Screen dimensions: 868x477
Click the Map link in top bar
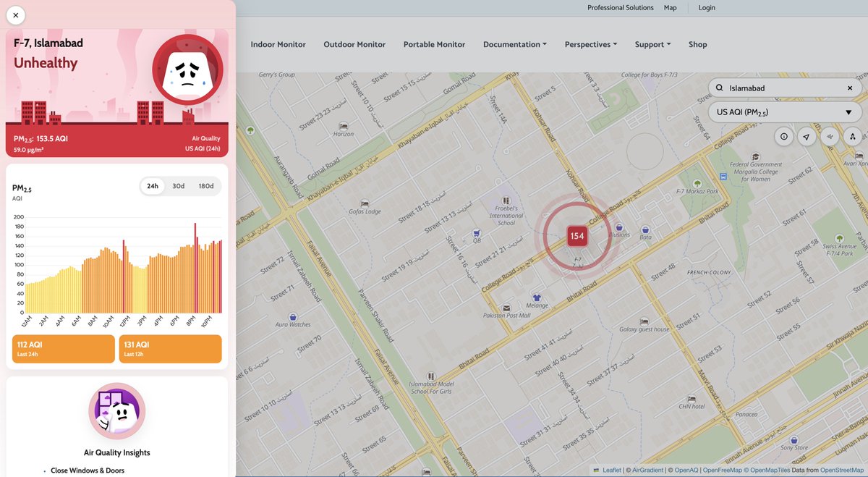click(671, 8)
